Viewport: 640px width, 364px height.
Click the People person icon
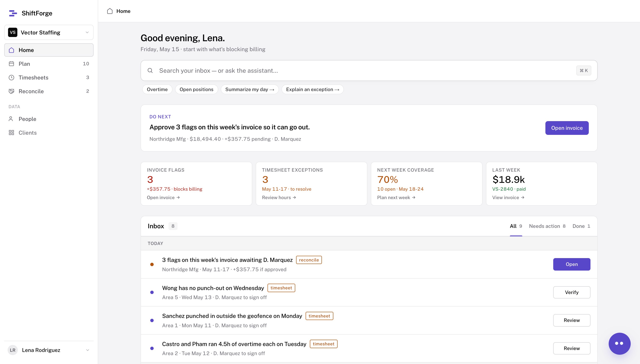[11, 119]
